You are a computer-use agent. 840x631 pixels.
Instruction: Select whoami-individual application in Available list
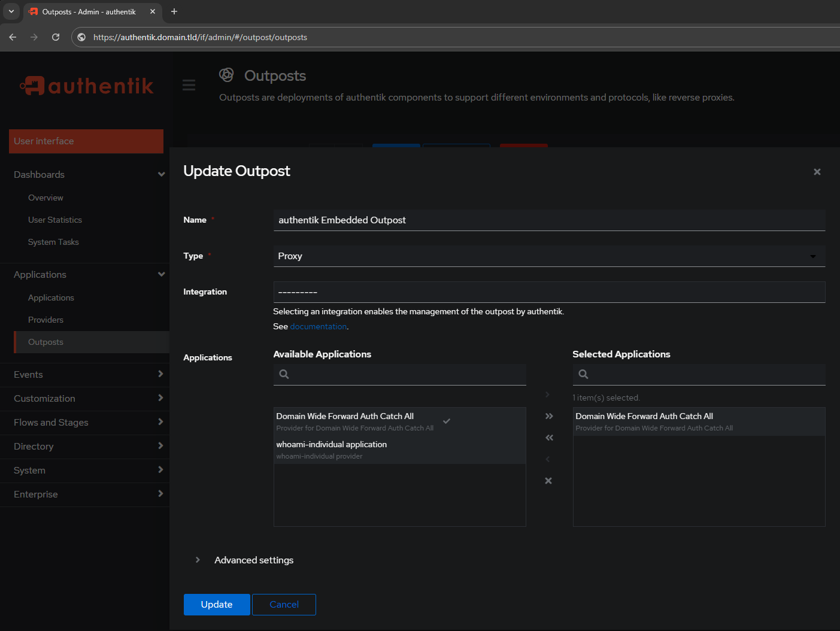(399, 450)
